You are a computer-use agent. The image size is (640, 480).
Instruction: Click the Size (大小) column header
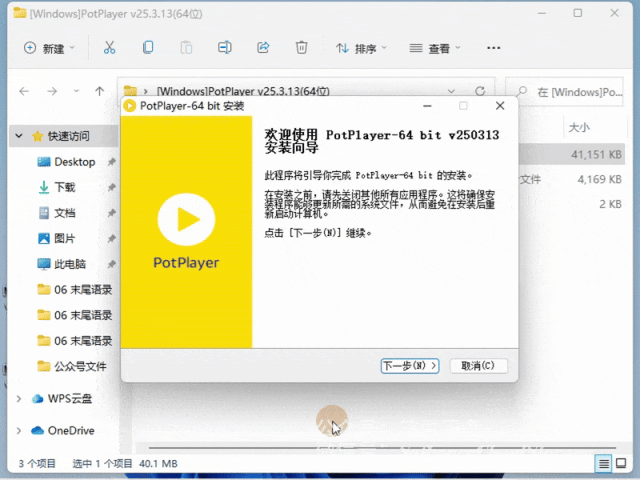(579, 128)
